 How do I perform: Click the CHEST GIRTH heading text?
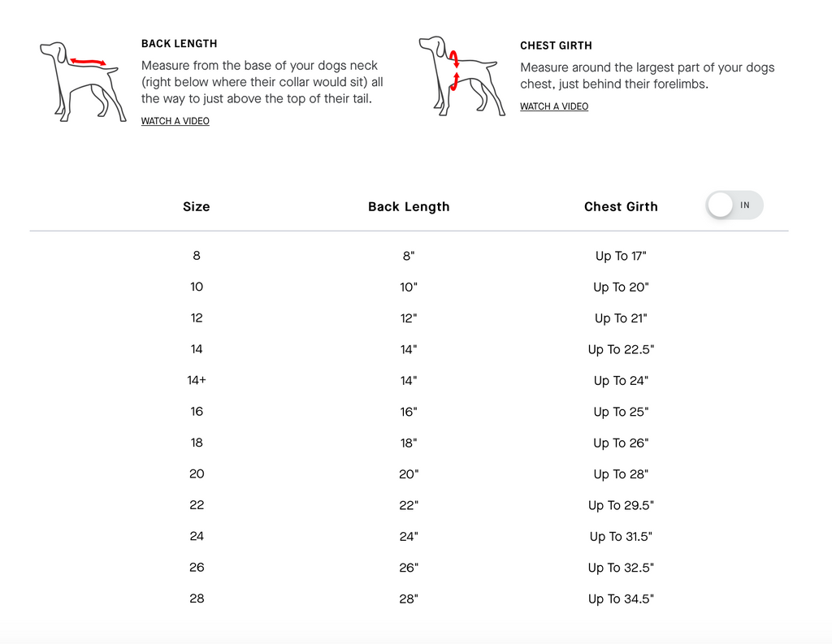point(556,45)
